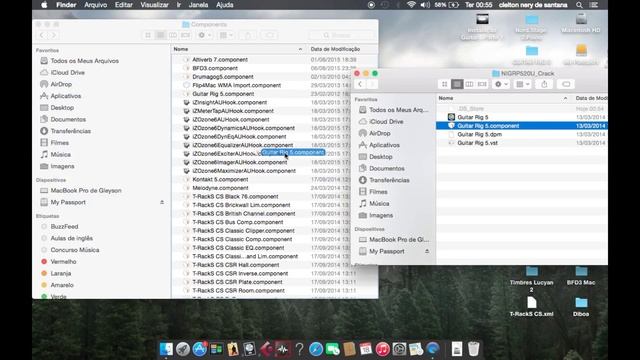The image size is (640, 360).
Task: Switch to list view in NIGRP520U_Crack window
Action: 457,84
